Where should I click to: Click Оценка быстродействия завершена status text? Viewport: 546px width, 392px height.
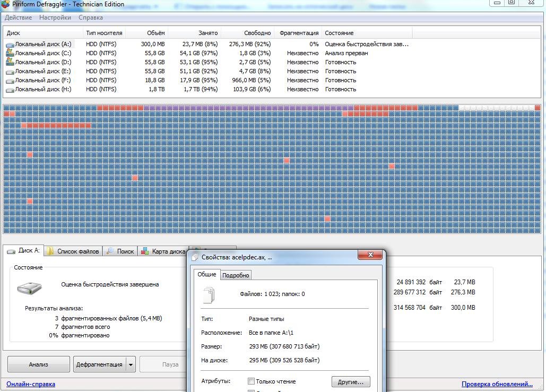click(110, 284)
